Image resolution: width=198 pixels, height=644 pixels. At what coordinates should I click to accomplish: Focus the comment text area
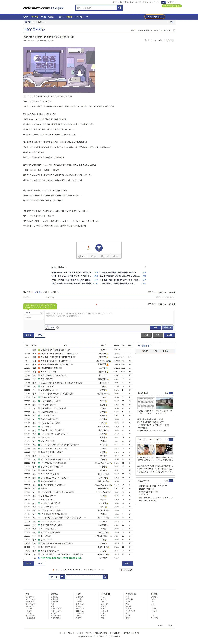pyautogui.click(x=109, y=318)
